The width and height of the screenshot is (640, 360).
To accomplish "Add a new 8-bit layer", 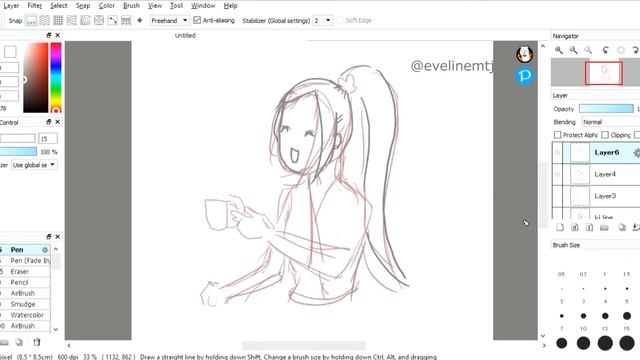I will coord(575,227).
